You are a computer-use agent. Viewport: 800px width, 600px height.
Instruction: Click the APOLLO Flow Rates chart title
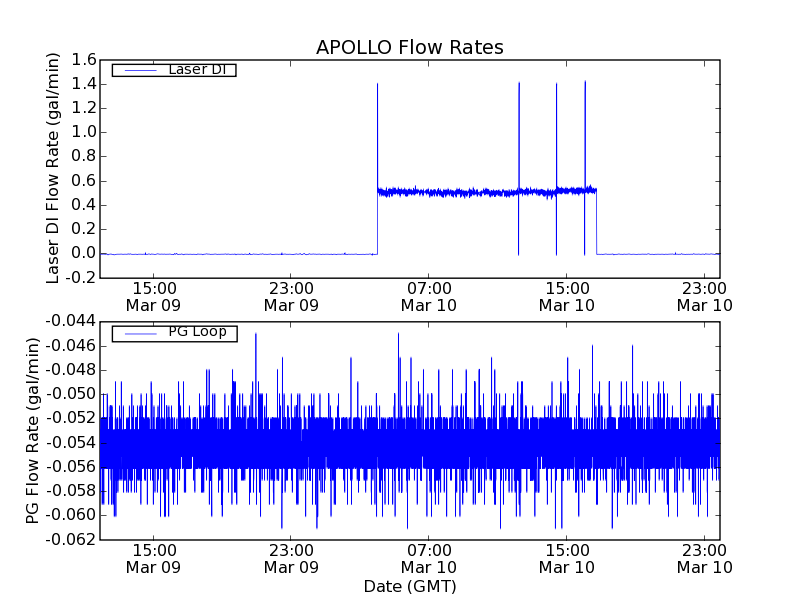click(409, 47)
